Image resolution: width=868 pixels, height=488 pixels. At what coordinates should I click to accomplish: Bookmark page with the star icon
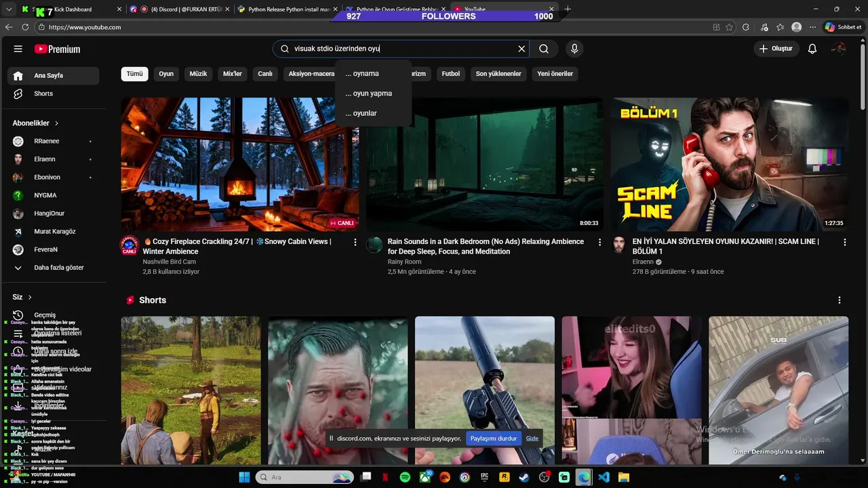click(x=730, y=27)
